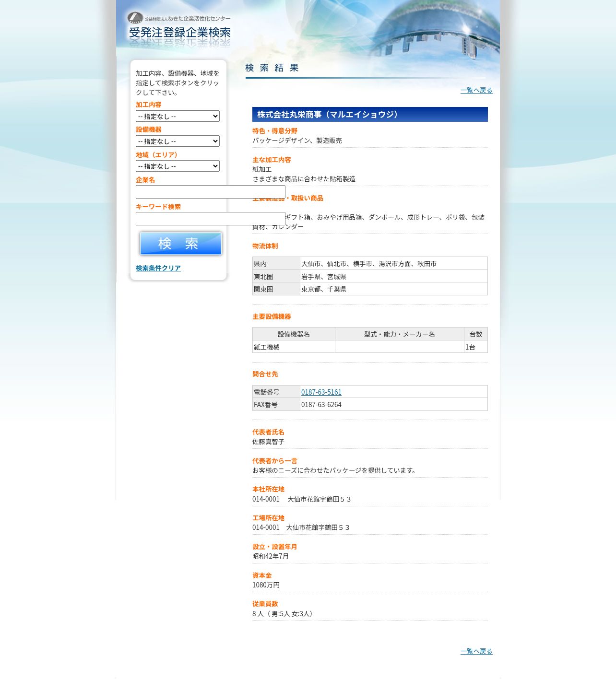Click the 資本金 section heading
This screenshot has width=616, height=679.
coord(262,575)
